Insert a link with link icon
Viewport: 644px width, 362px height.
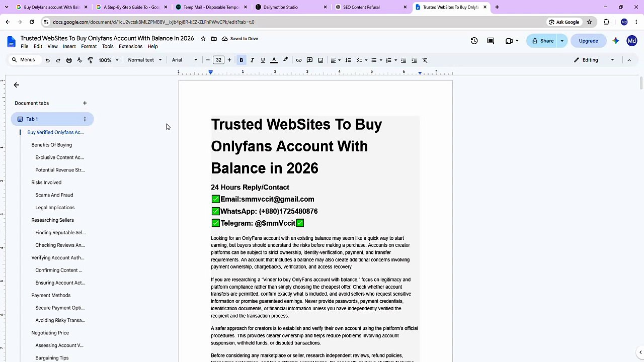point(298,60)
